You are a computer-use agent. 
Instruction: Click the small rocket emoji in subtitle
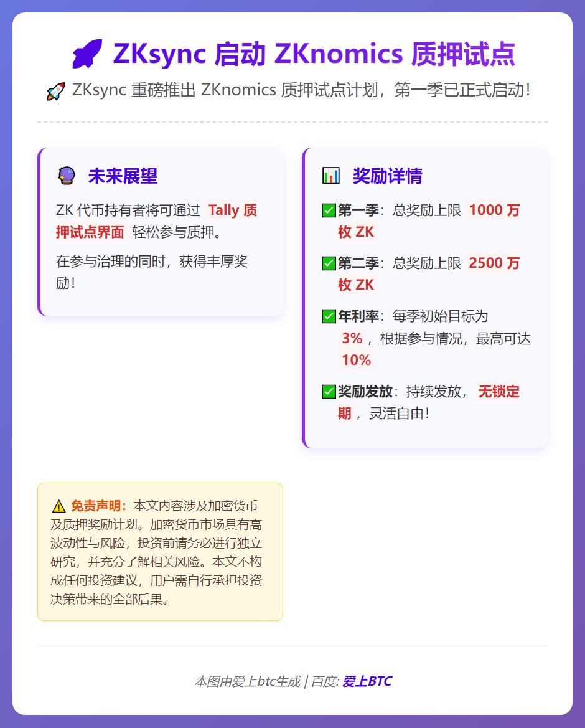[55, 91]
